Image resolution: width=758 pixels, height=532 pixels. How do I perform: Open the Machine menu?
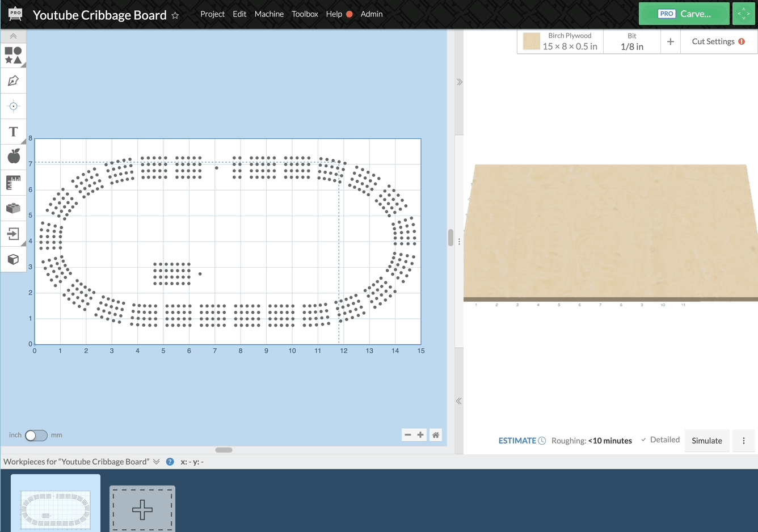[269, 14]
